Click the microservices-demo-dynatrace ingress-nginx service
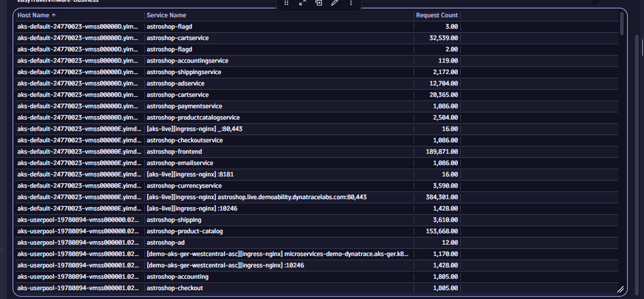Viewport: 644px width, 299px height. pyautogui.click(x=278, y=255)
